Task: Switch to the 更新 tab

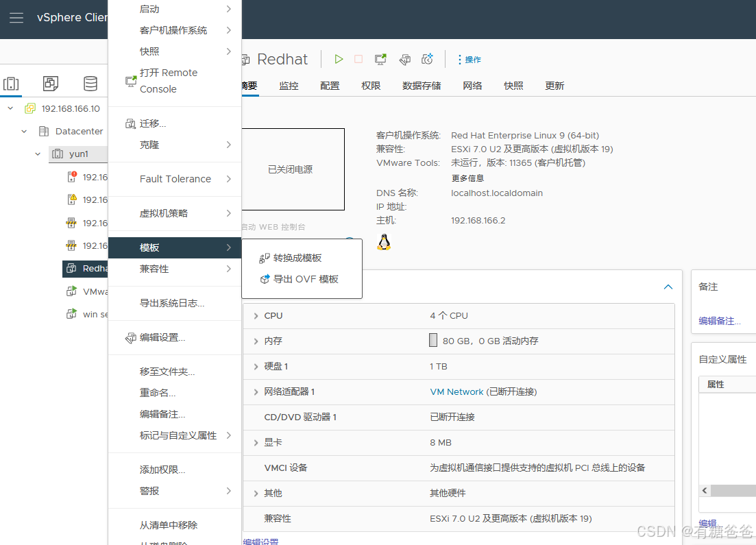Action: [x=554, y=86]
